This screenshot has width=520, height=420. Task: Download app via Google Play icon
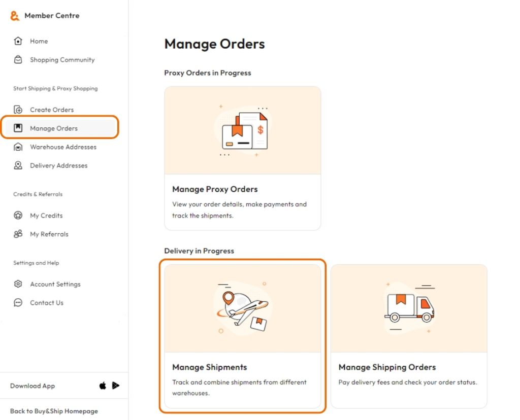click(116, 386)
